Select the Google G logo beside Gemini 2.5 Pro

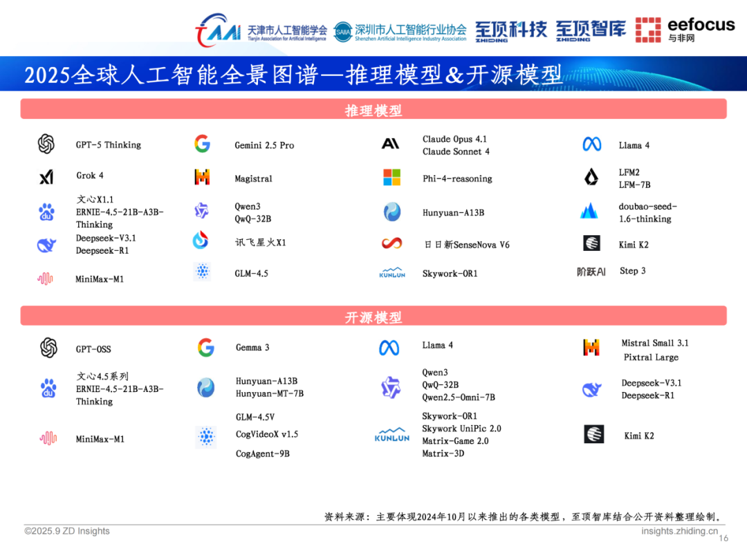[203, 144]
